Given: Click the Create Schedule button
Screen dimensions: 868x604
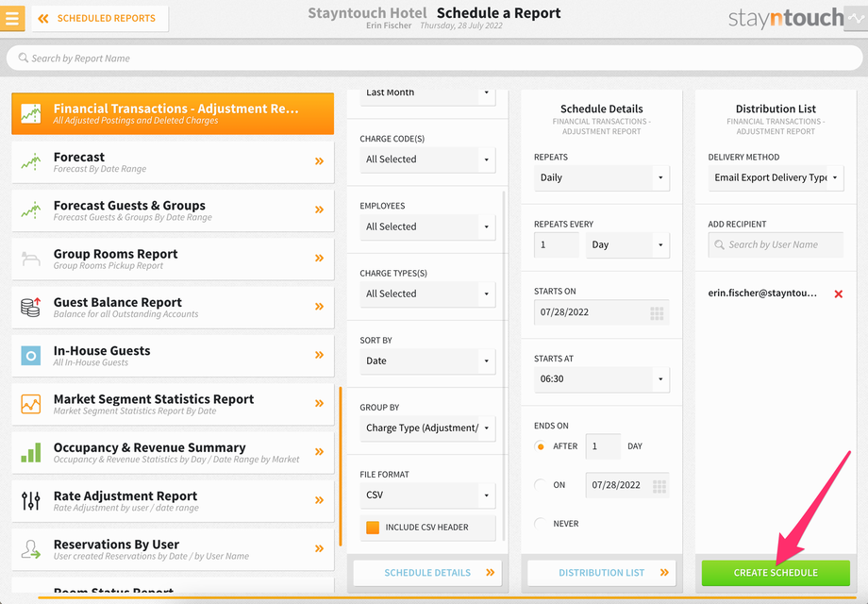Looking at the screenshot, I should point(776,573).
